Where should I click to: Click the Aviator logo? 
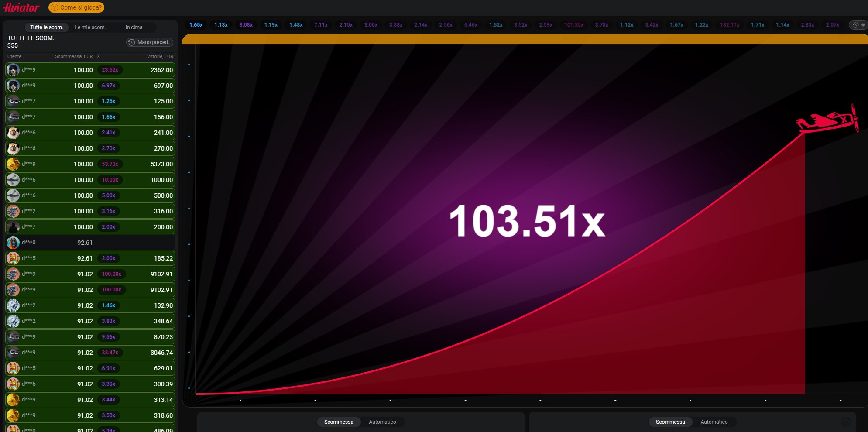(21, 7)
